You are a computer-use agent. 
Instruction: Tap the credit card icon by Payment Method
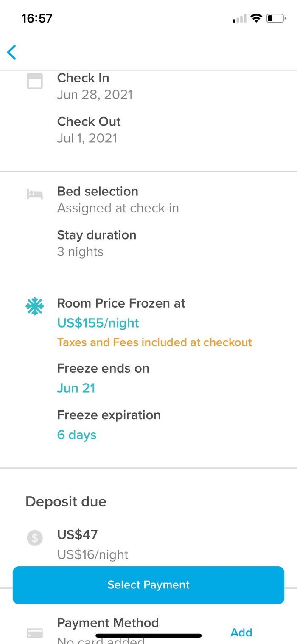pos(35,632)
